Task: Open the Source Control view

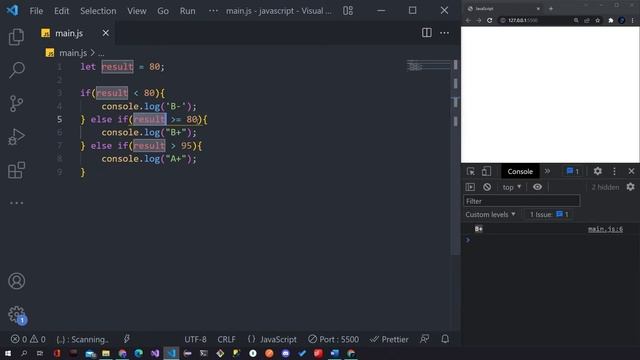Action: point(16,103)
